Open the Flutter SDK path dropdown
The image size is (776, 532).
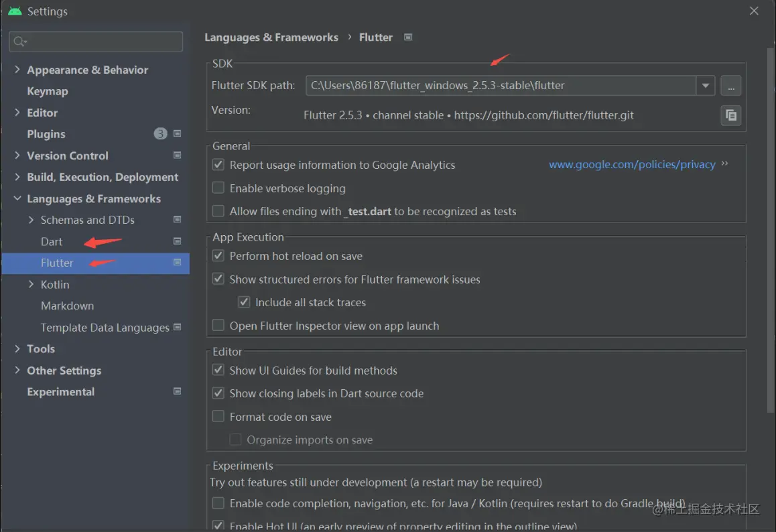pyautogui.click(x=705, y=86)
